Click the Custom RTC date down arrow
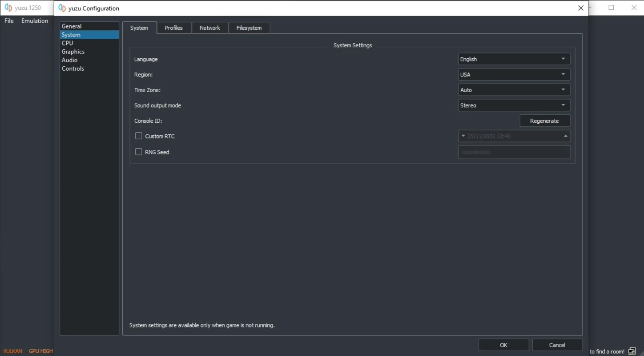 463,136
